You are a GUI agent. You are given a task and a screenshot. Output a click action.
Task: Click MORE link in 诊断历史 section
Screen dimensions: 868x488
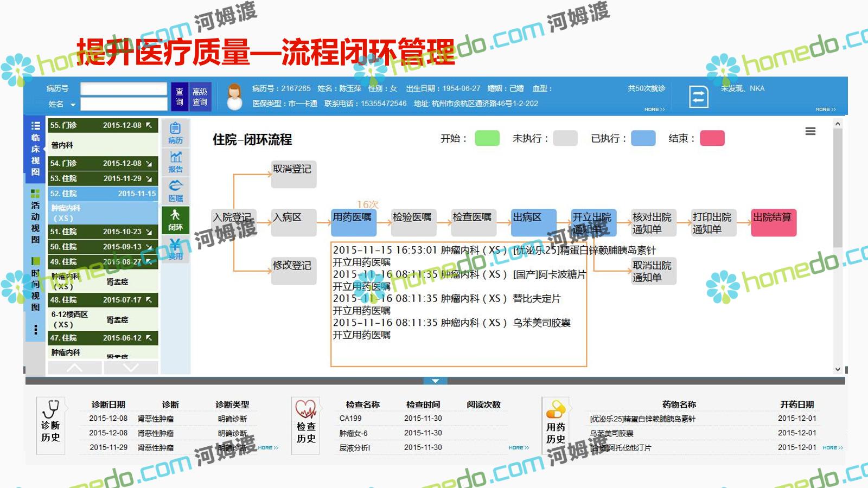[x=268, y=448]
